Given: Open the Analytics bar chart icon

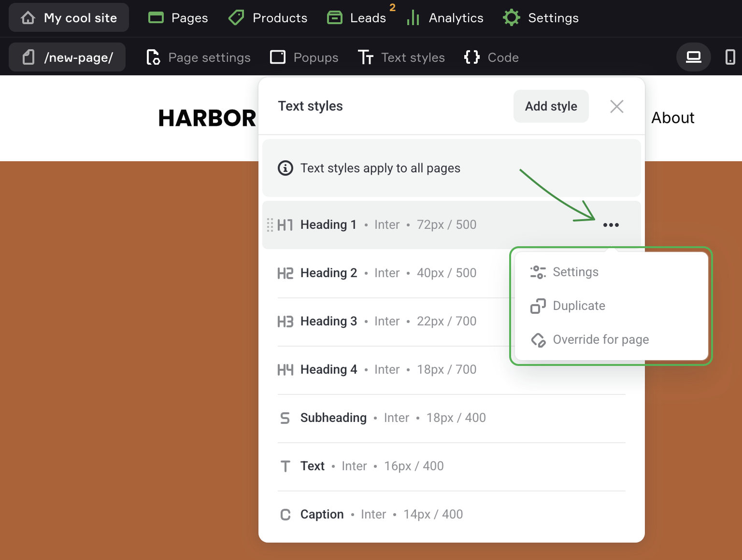Looking at the screenshot, I should (413, 18).
